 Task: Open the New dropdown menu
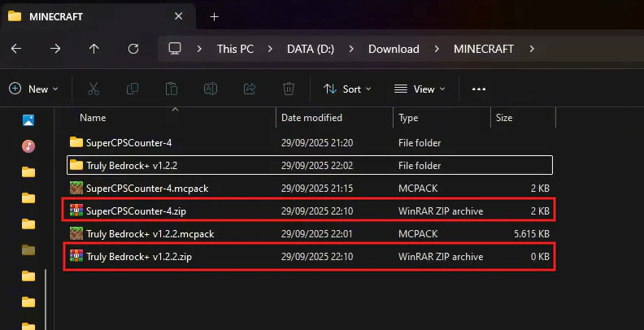(x=33, y=89)
